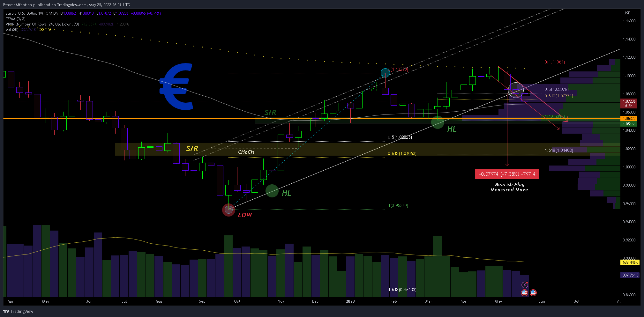Image resolution: width=644 pixels, height=317 pixels.
Task: Select the red -0.07974 (-7.38%) measure label
Action: click(x=507, y=174)
